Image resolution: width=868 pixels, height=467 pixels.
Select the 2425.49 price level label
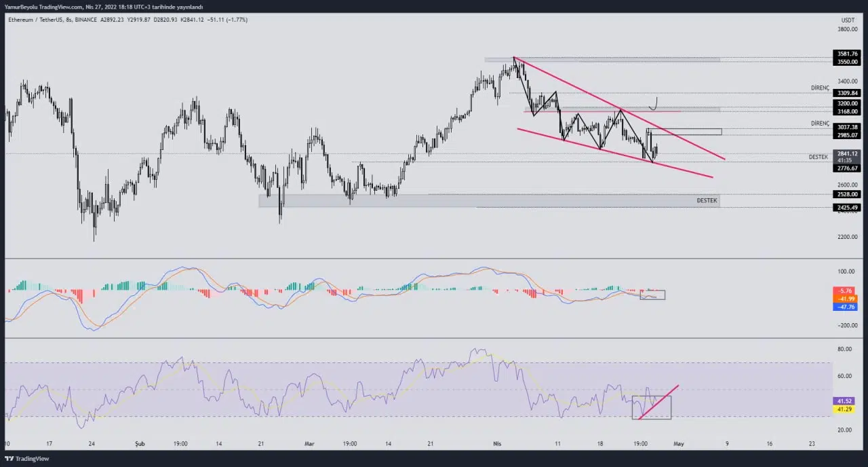[847, 208]
